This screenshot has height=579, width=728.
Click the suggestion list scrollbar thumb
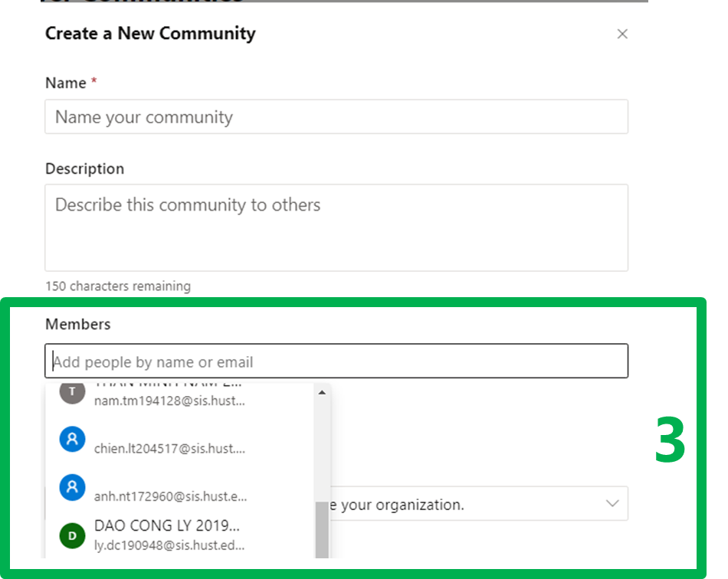pos(322,530)
